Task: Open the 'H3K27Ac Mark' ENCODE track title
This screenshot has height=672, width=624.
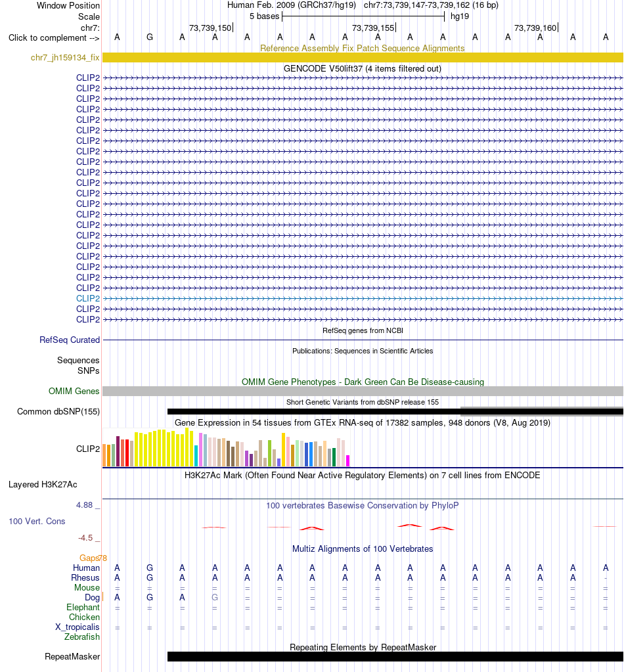Action: pos(363,475)
